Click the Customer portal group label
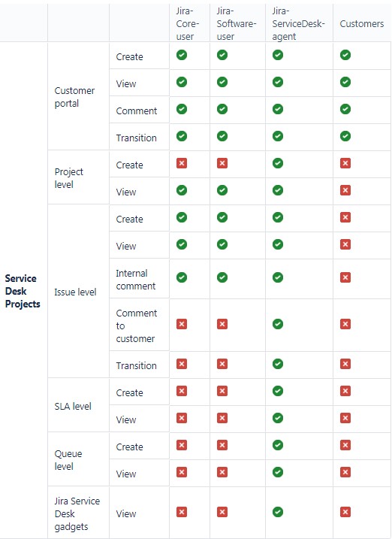 click(x=74, y=97)
